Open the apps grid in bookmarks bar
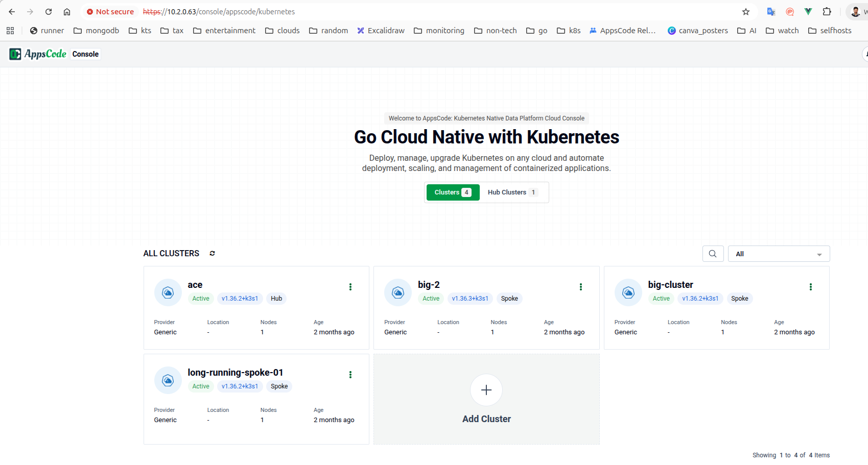The image size is (868, 465). 10,31
